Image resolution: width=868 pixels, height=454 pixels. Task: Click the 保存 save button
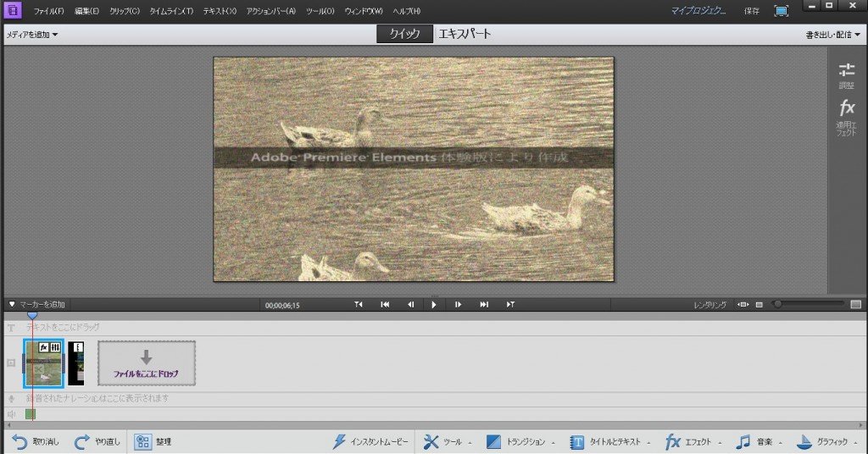coord(751,11)
